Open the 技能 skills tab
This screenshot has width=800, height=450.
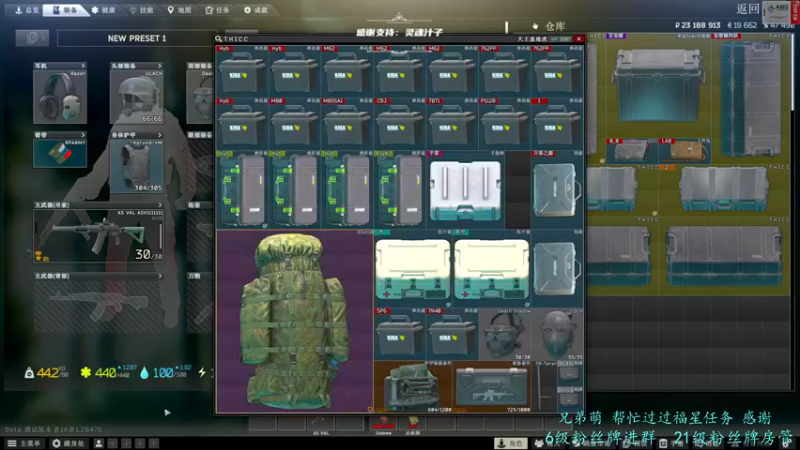click(142, 10)
